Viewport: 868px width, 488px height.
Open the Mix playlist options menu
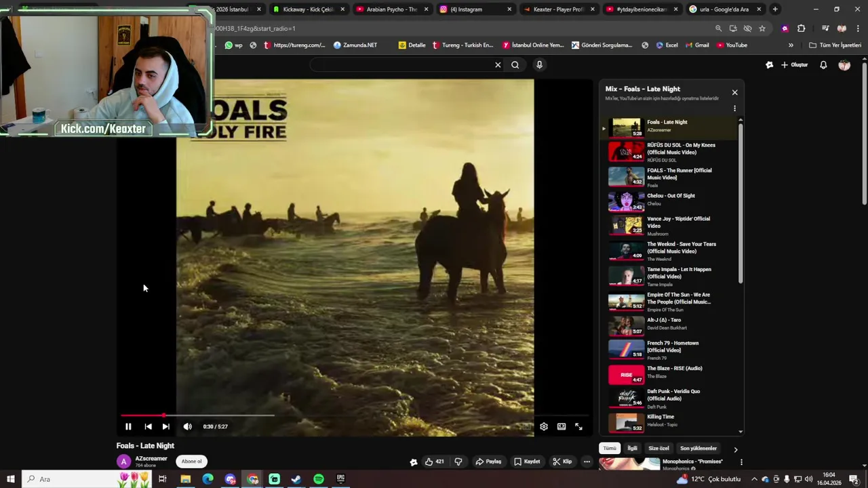tap(734, 108)
